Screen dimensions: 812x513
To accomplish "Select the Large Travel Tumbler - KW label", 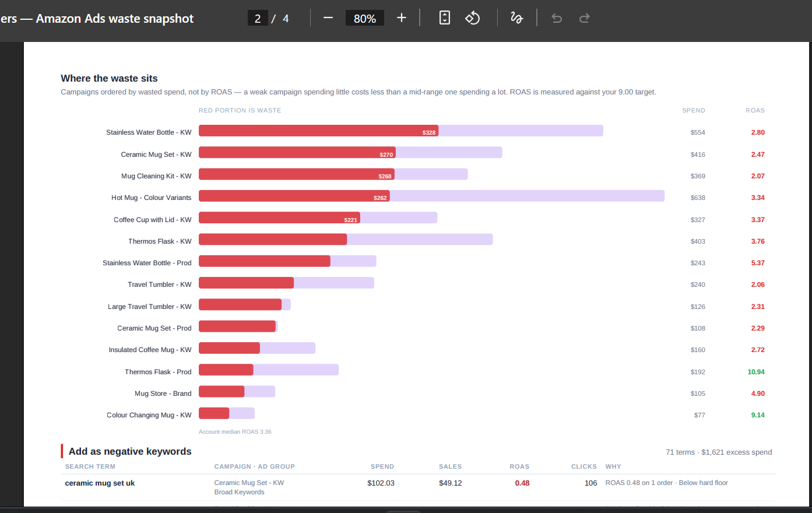I will click(x=150, y=307).
